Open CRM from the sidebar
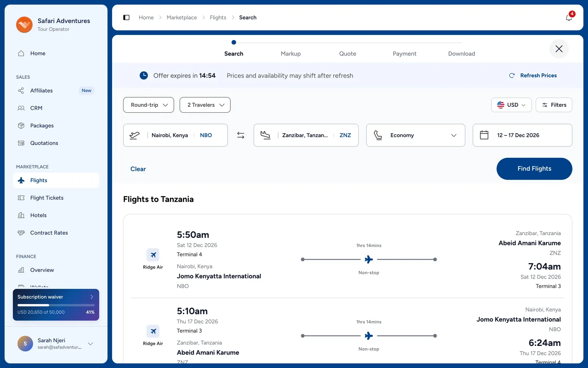 [56, 108]
